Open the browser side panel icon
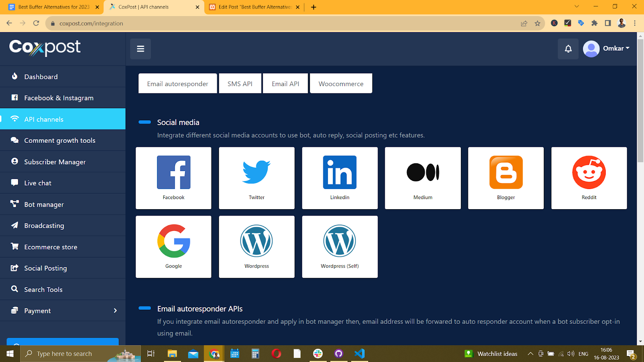 pyautogui.click(x=608, y=23)
